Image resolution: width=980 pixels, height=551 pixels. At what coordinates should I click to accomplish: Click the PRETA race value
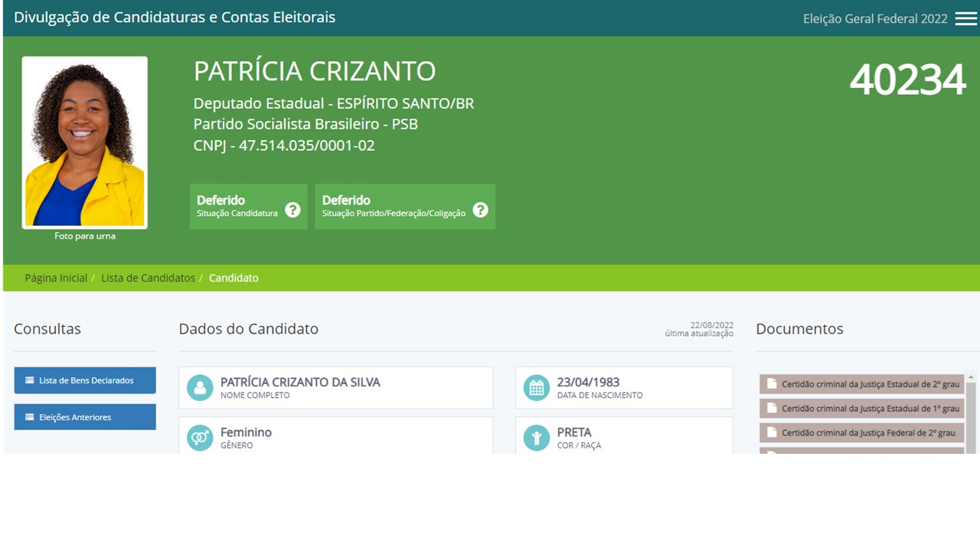tap(574, 432)
